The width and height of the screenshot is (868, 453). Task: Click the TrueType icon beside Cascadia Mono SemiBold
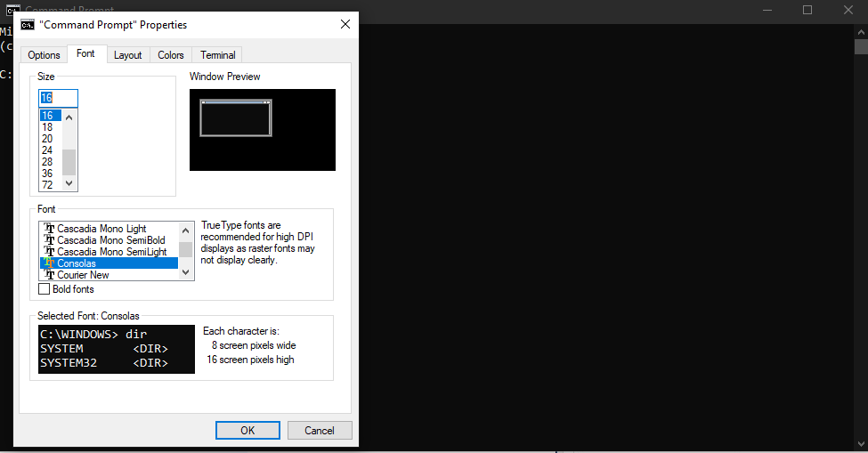[x=49, y=240]
